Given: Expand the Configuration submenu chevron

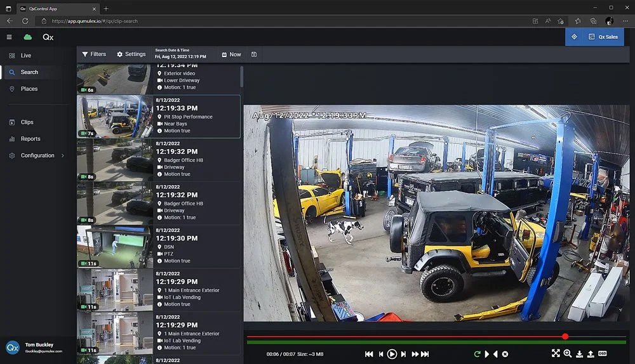Looking at the screenshot, I should click(x=63, y=155).
